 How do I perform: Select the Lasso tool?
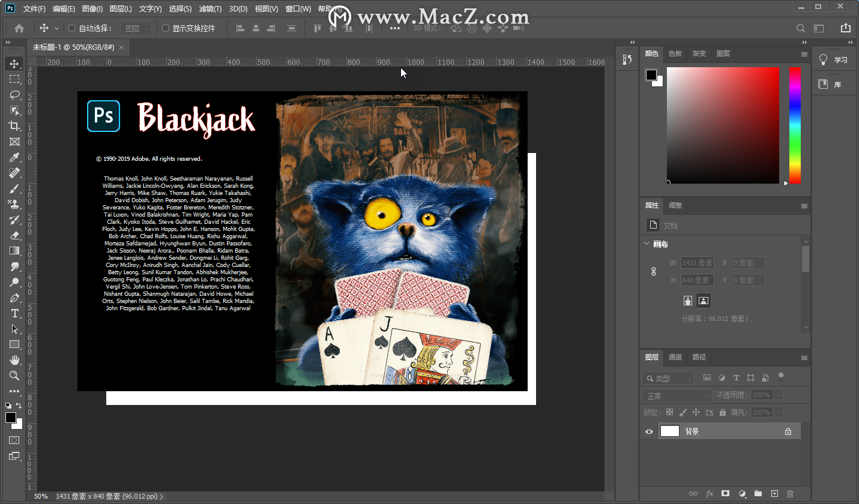(14, 95)
